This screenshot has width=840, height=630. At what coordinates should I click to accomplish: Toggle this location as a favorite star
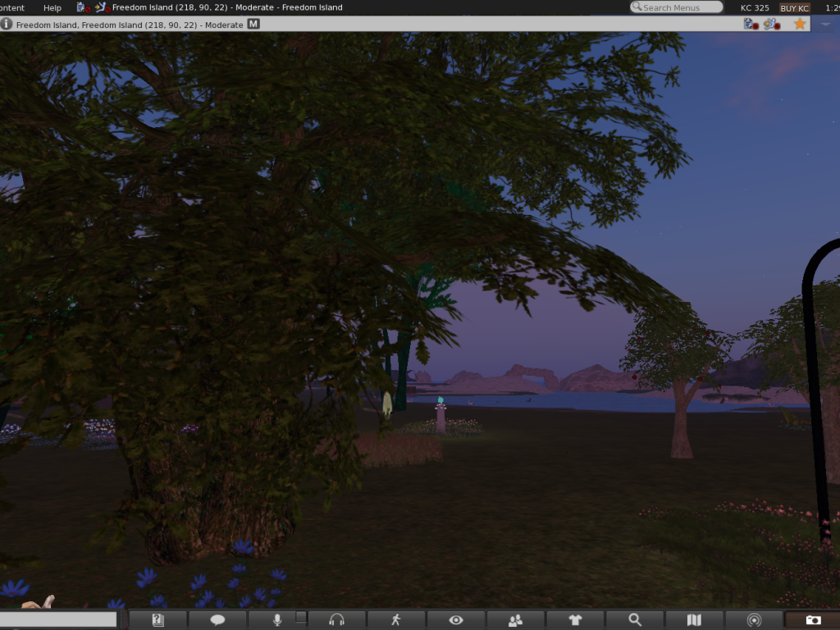pyautogui.click(x=799, y=24)
